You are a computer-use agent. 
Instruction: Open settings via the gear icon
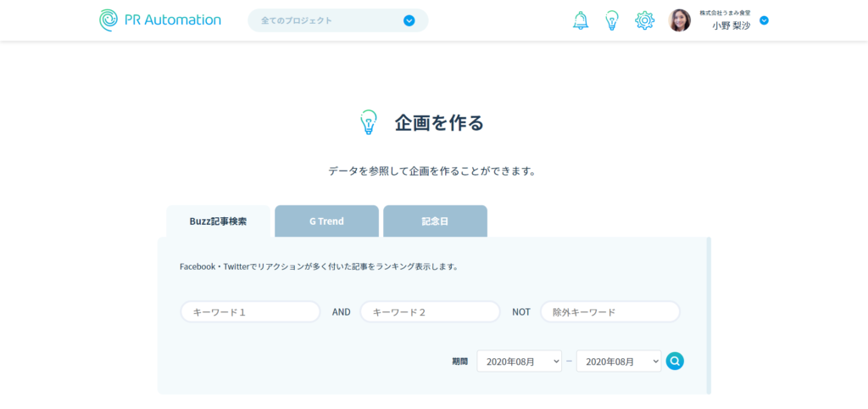[644, 20]
